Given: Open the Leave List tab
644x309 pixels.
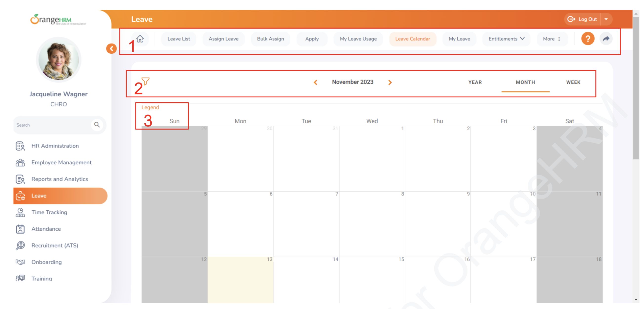Looking at the screenshot, I should (179, 39).
